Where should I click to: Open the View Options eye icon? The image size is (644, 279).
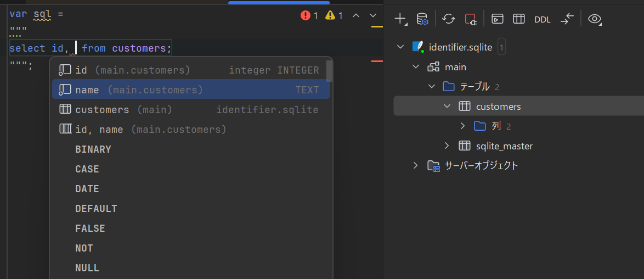(595, 19)
